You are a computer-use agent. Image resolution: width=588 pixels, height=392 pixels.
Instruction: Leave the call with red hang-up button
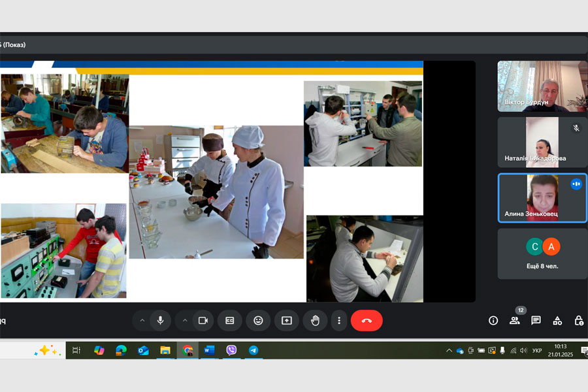pos(367,321)
